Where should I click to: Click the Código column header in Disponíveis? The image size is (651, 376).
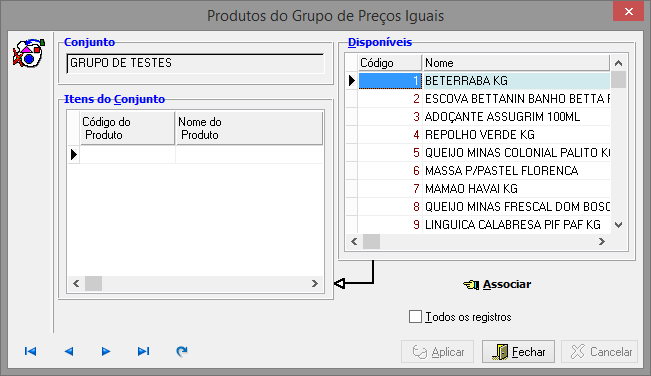click(390, 63)
